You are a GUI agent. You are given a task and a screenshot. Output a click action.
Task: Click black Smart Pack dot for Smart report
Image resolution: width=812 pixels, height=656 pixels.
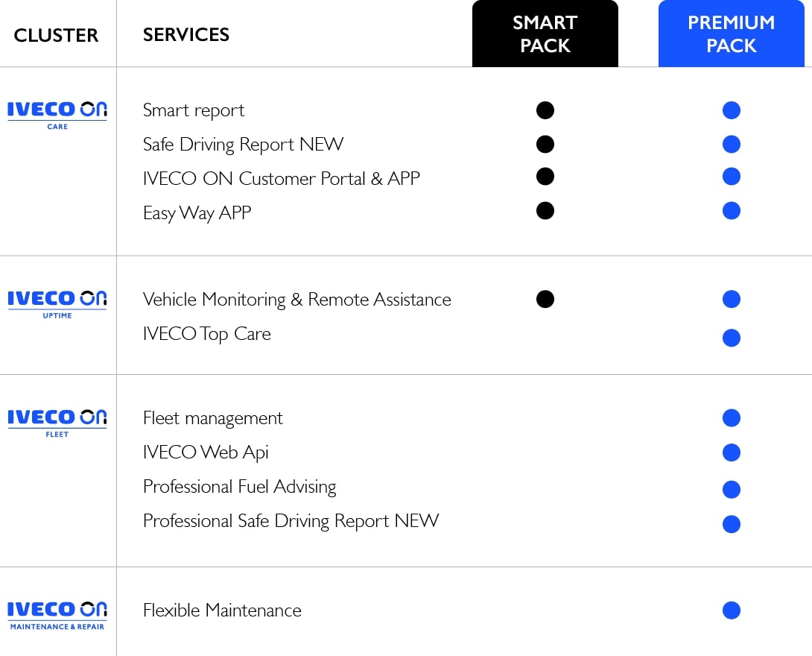pos(545,110)
